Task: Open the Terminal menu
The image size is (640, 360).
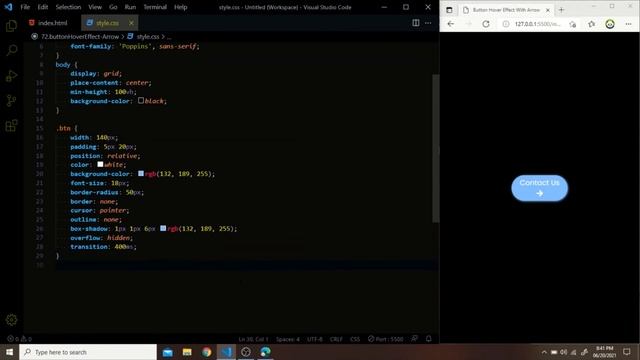Action: (x=155, y=7)
